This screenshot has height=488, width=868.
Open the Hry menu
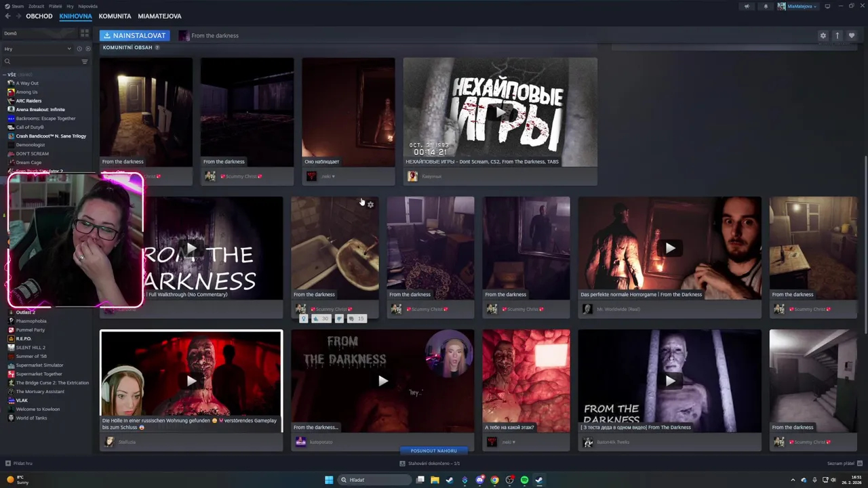click(70, 6)
